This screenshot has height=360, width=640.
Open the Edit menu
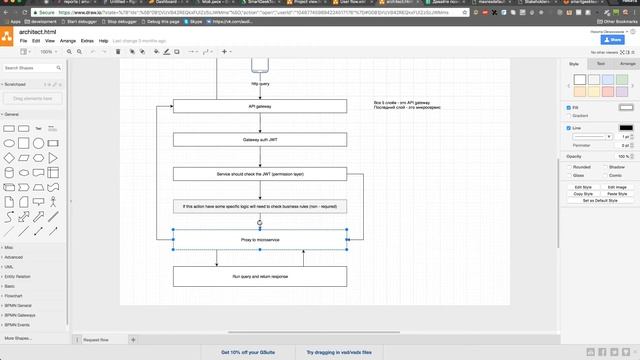pyautogui.click(x=36, y=41)
